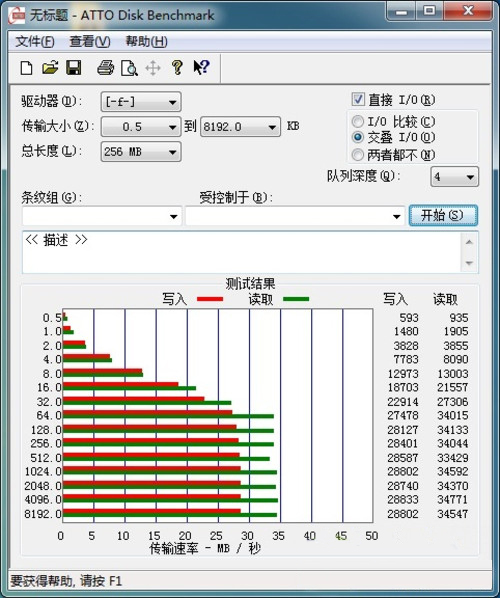The width and height of the screenshot is (500, 598).
Task: Click the context help cursor icon
Action: (201, 68)
